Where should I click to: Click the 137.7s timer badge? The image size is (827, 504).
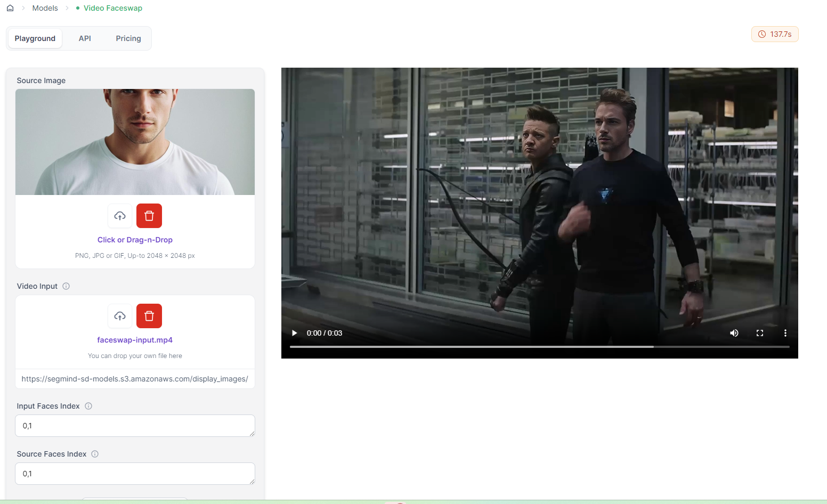[x=775, y=34]
